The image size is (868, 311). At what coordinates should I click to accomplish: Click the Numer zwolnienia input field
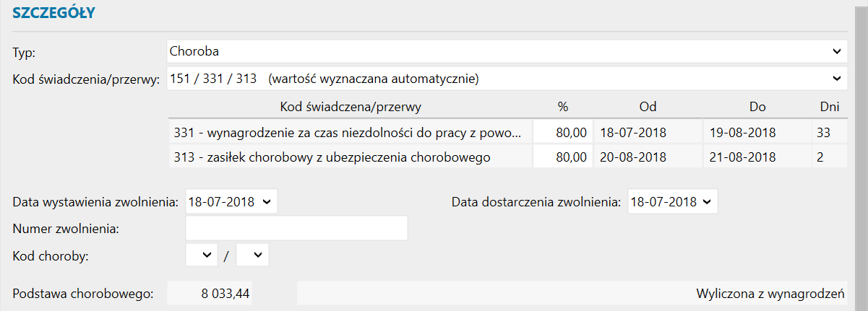[296, 228]
